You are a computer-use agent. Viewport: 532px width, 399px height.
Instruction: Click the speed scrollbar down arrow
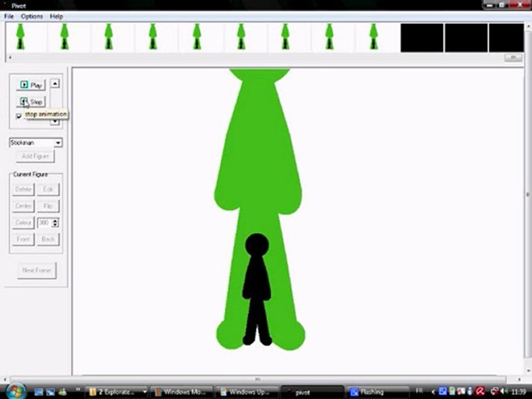tap(55, 122)
